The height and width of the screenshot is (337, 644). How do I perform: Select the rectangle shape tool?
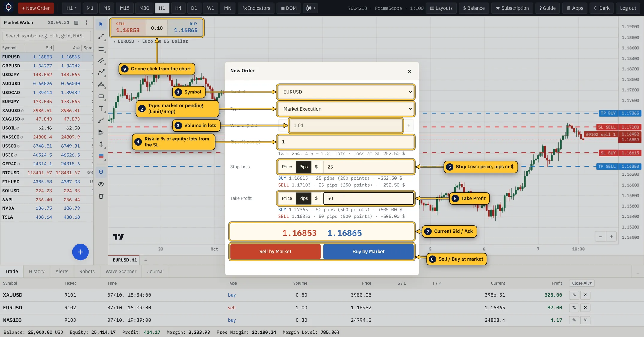point(101,96)
